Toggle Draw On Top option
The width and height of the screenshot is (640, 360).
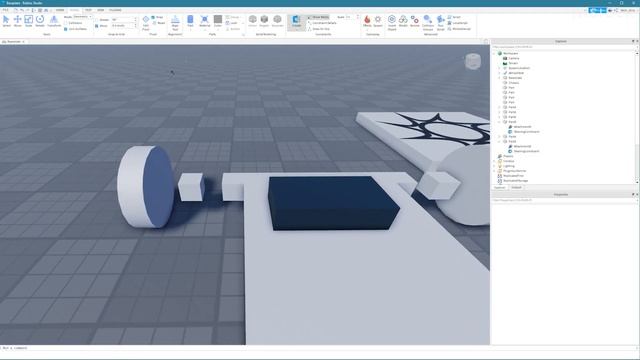pos(319,29)
